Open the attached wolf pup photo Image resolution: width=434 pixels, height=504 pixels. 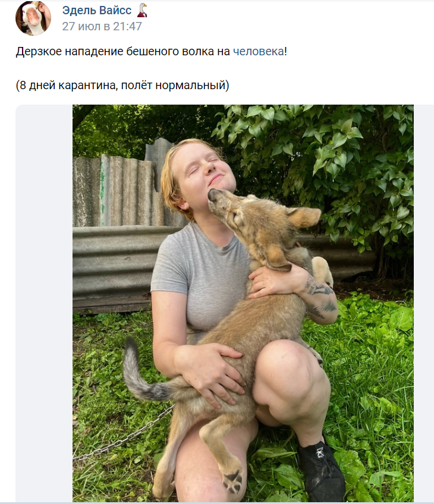tap(243, 303)
